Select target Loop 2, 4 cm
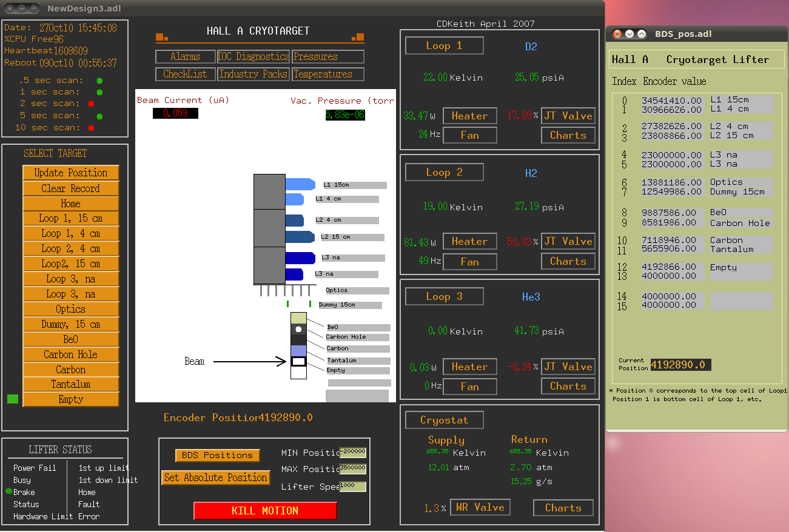This screenshot has width=789, height=532. [x=71, y=248]
